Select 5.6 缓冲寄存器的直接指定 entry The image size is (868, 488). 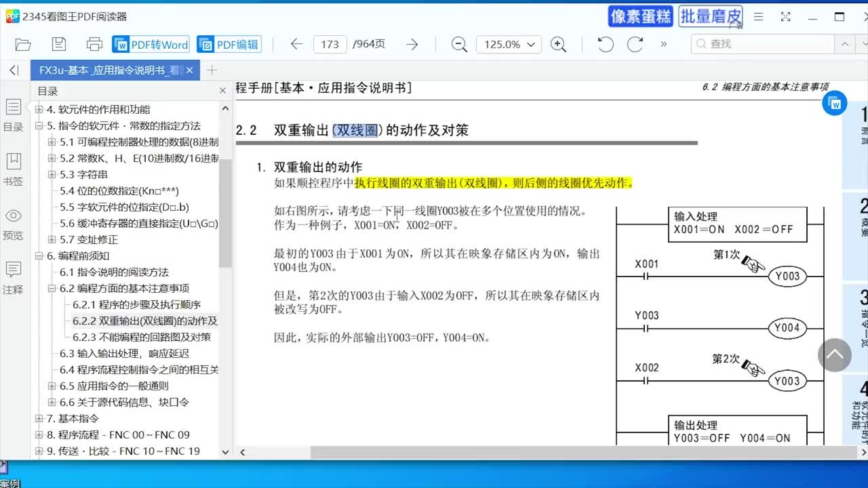[139, 224]
